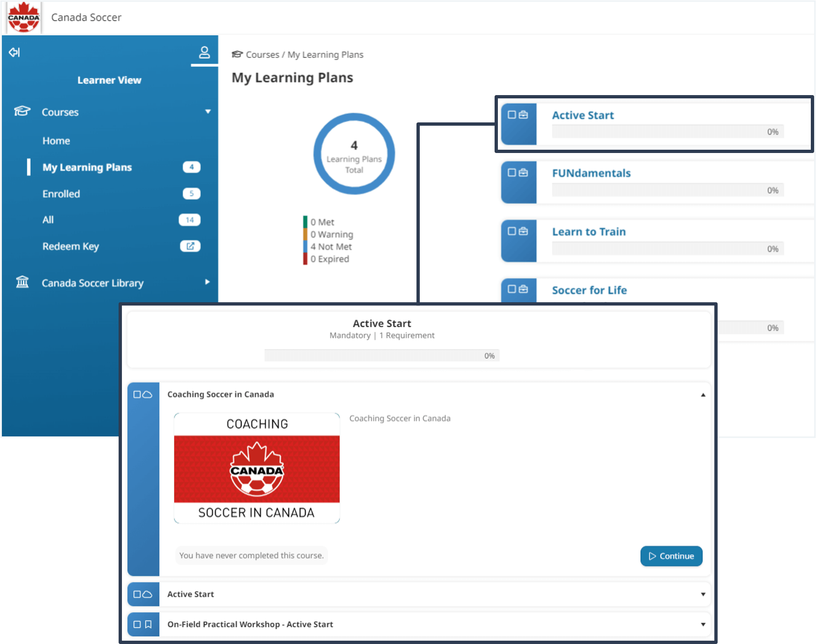Click the 4 Learning Plans Total donut chart
Image resolution: width=816 pixels, height=644 pixels.
(354, 154)
